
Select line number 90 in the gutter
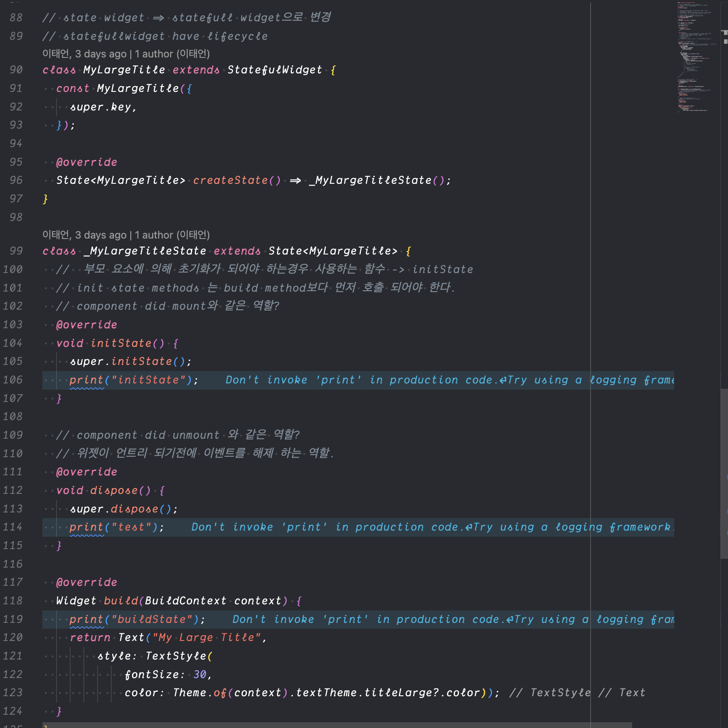click(x=16, y=70)
